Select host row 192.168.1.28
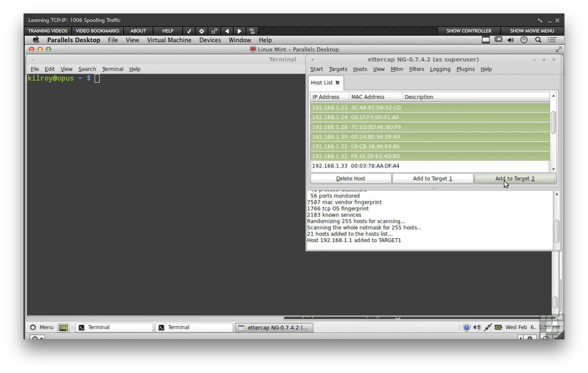The width and height of the screenshot is (588, 373). click(x=430, y=127)
